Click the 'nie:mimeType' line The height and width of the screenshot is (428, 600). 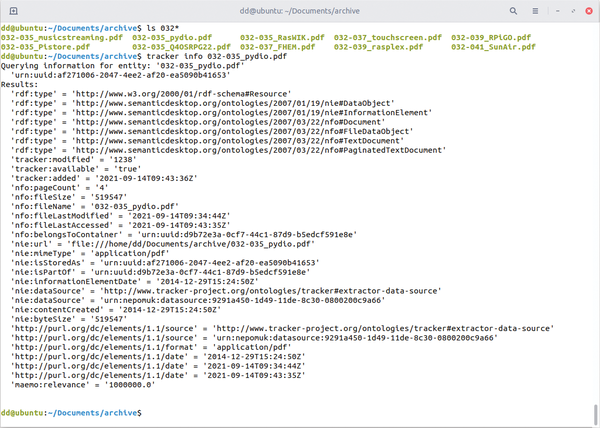(x=90, y=253)
